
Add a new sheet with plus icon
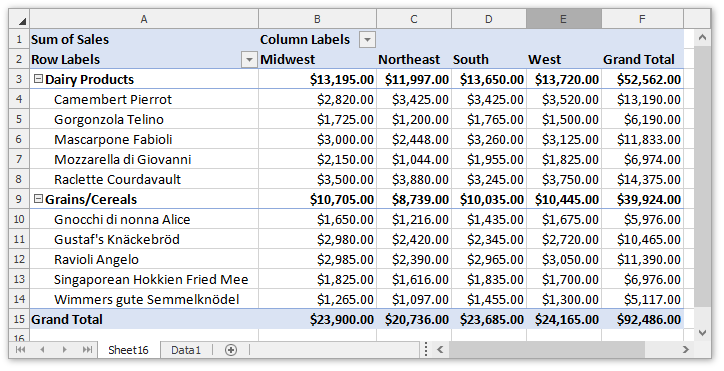(x=231, y=350)
